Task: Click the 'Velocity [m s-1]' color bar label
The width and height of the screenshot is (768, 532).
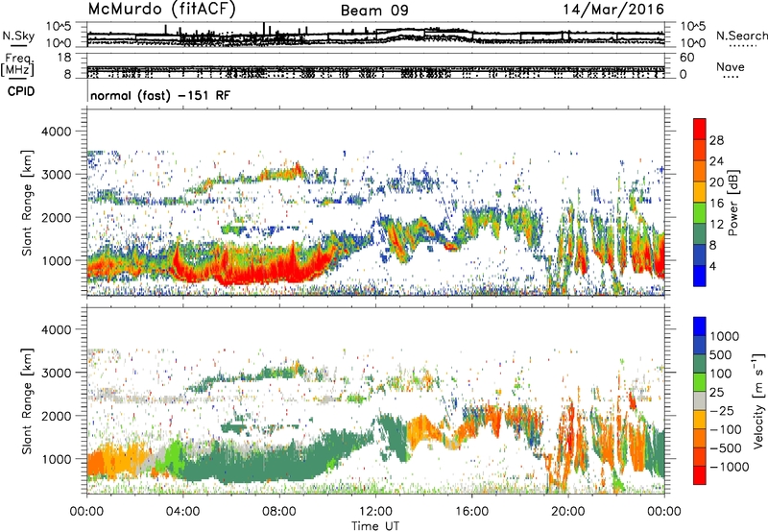Action: coord(758,400)
